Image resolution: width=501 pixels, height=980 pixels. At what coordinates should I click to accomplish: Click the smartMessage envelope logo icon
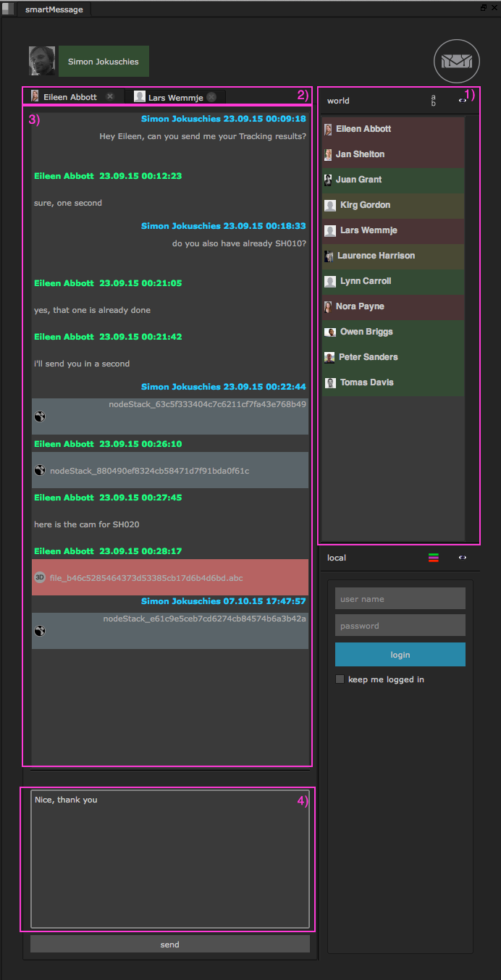click(457, 62)
